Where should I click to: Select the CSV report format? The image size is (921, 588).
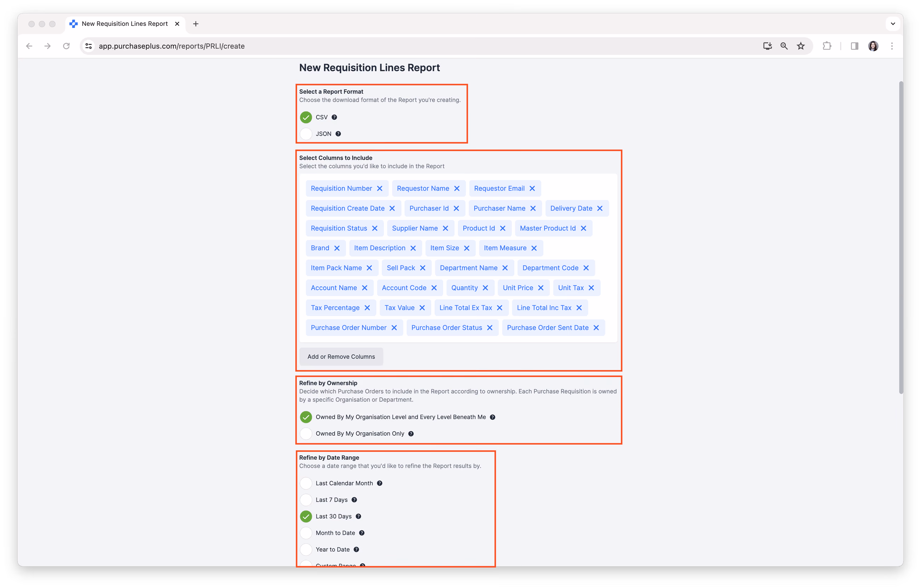[x=306, y=118]
